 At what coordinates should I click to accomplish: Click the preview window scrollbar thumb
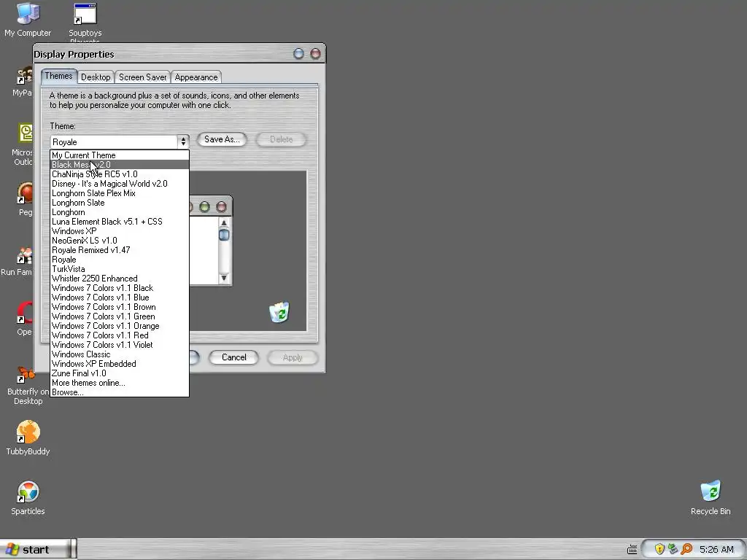(x=224, y=235)
